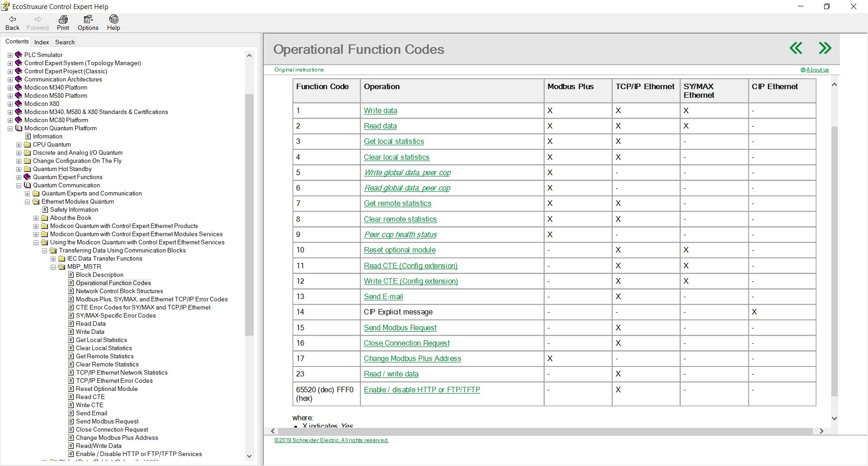
Task: Click the contents tree vertical scrollbar thumb
Action: click(x=249, y=214)
